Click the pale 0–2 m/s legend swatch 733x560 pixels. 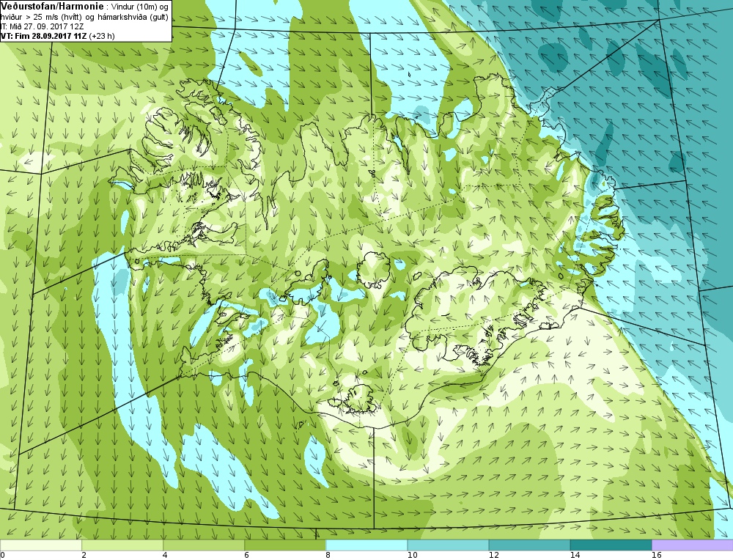coord(40,545)
